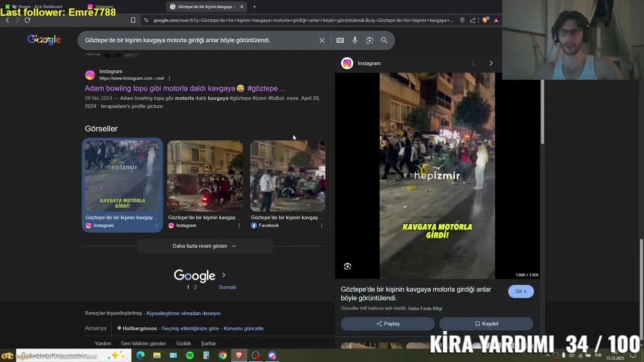Click inside the Google search input field
This screenshot has height=362, width=644.
201,40
